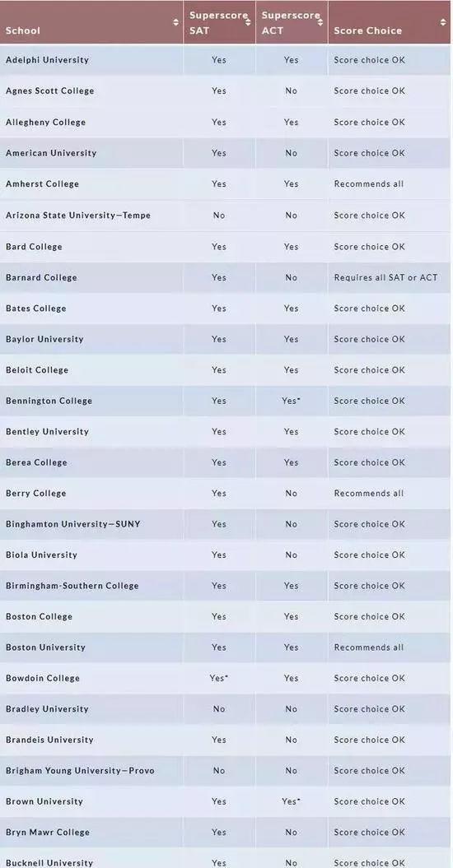Viewport: 453px width, 868px height.
Task: Select Adelphi University row name
Action: [x=47, y=60]
